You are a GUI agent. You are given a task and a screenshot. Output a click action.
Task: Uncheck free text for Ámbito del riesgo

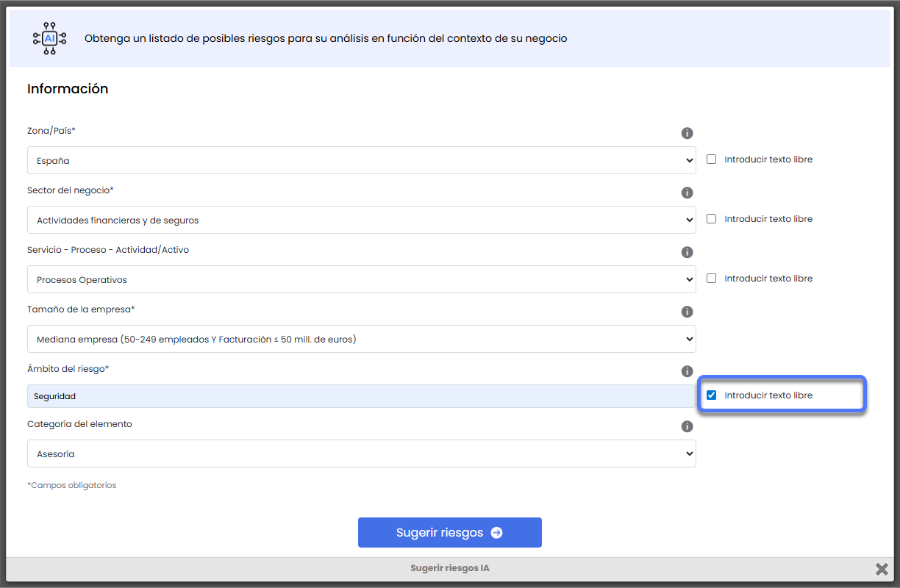711,395
